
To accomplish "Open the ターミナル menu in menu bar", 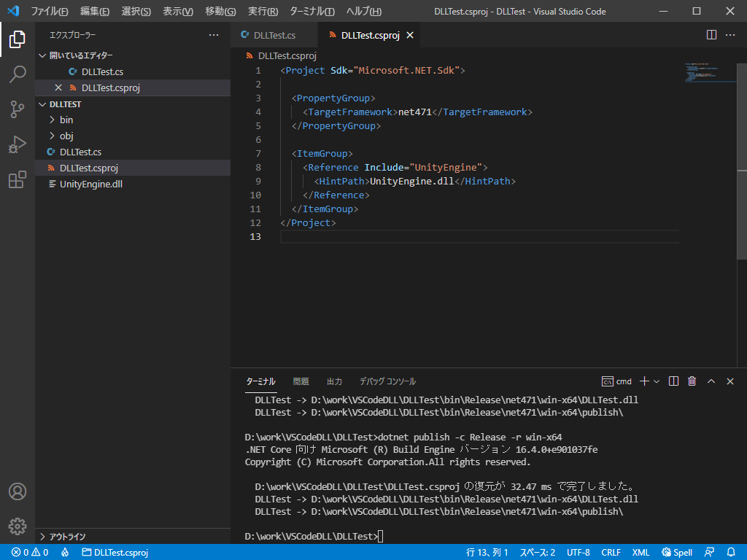I will (x=311, y=12).
